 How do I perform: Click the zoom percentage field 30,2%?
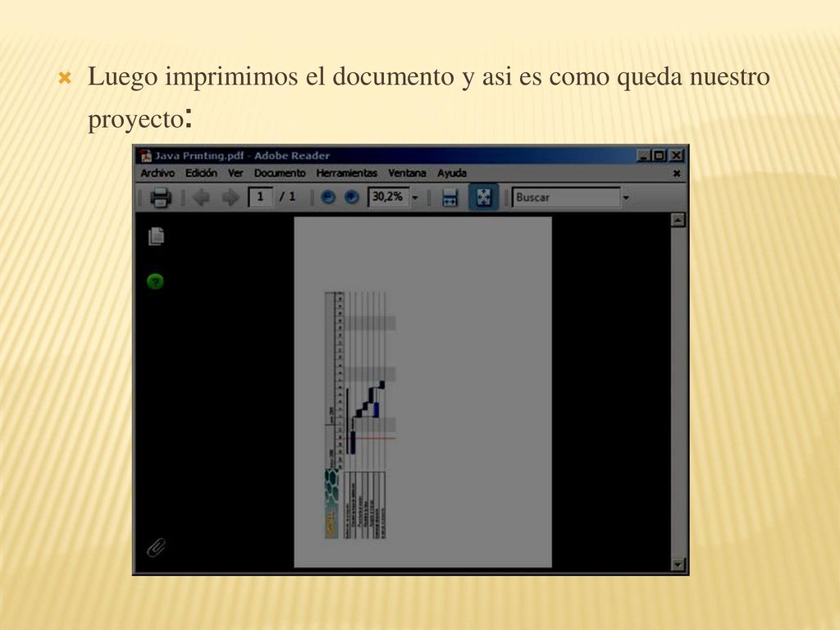pyautogui.click(x=388, y=197)
